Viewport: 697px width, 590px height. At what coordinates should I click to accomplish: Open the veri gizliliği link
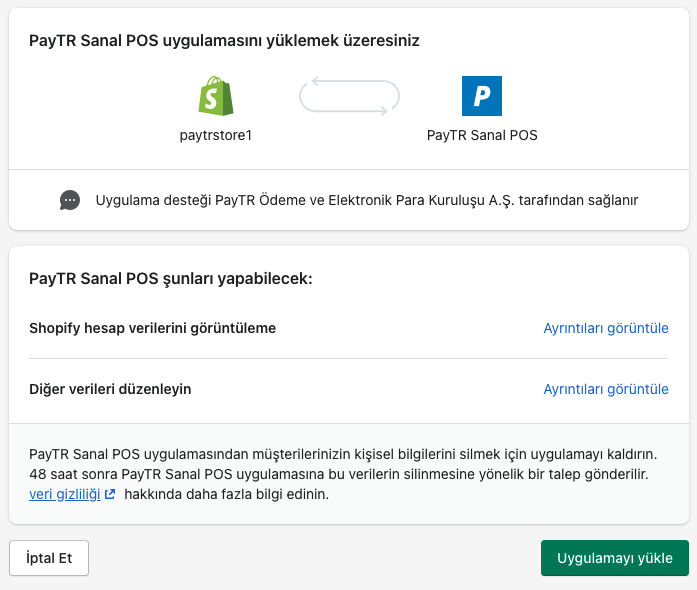click(64, 494)
